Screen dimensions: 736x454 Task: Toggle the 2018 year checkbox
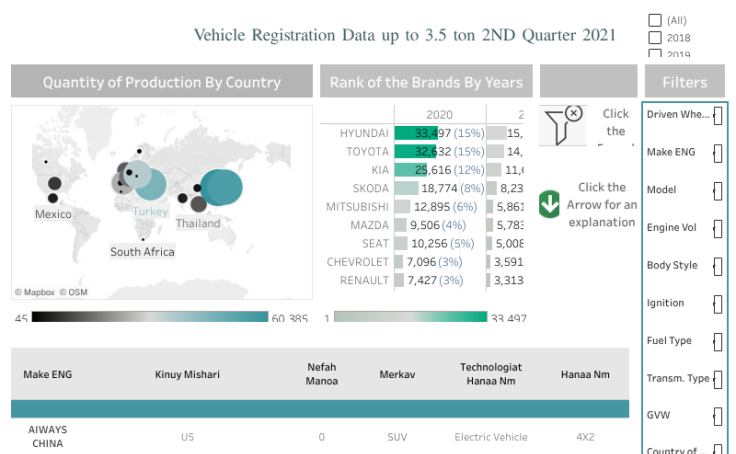(655, 37)
